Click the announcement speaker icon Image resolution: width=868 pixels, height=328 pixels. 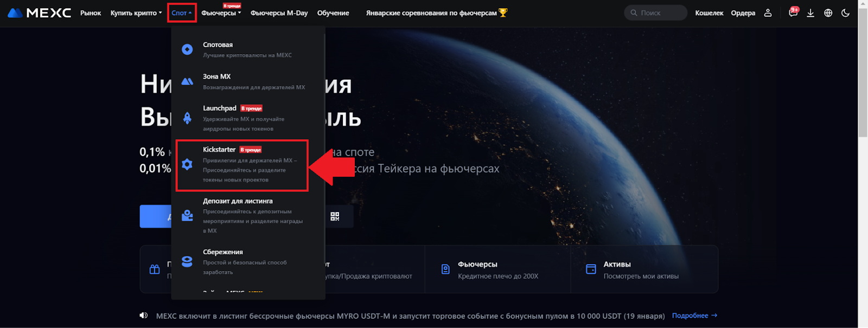(x=144, y=316)
